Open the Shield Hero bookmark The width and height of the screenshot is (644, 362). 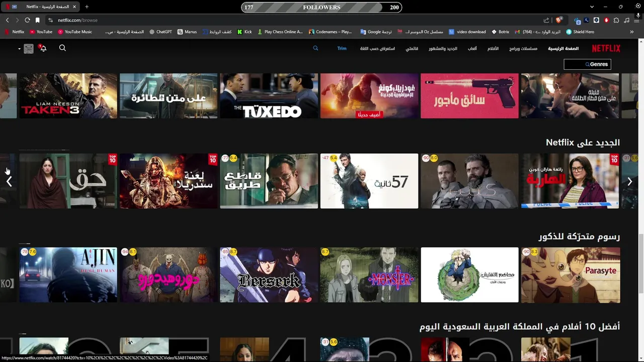click(x=580, y=32)
